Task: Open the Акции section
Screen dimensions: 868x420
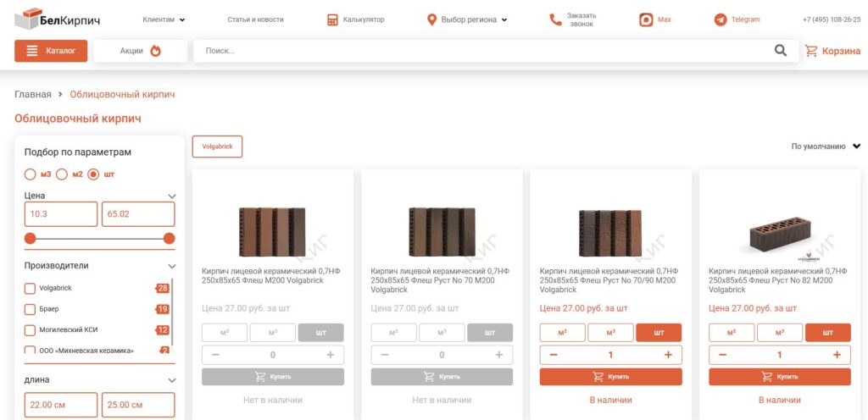Action: [140, 51]
